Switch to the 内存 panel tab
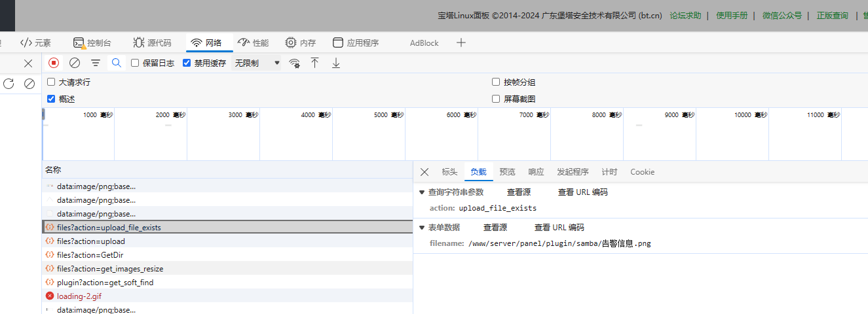Screen dimensions: 868x314 tap(301, 43)
